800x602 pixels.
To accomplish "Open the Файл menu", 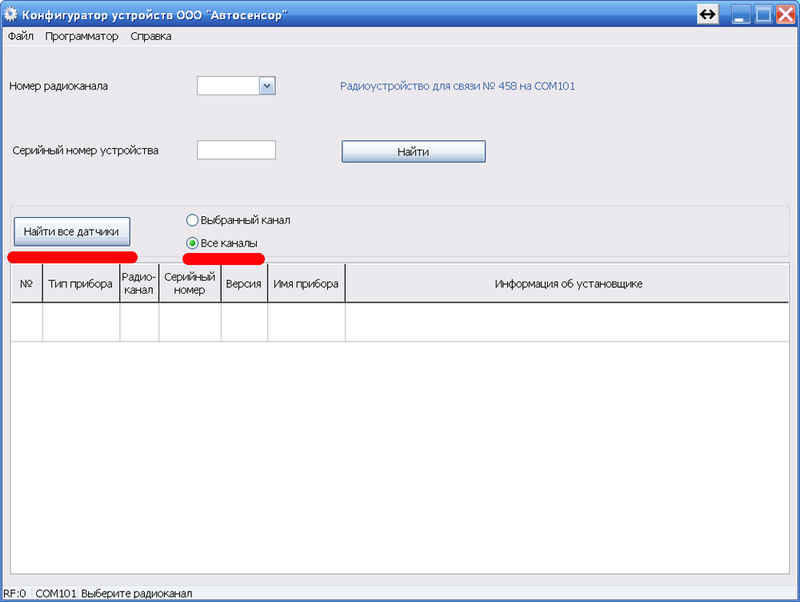I will pyautogui.click(x=20, y=36).
